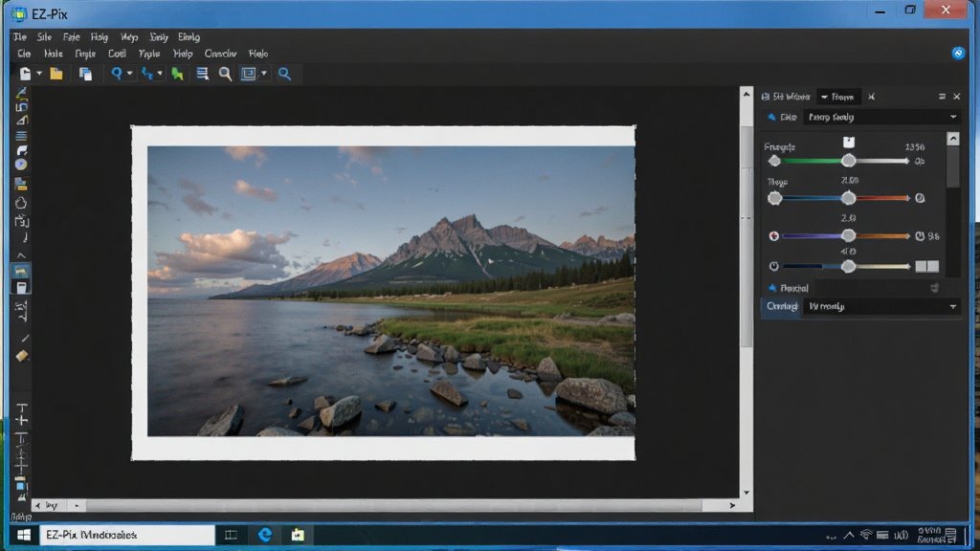Select the blue circle tool in left toolbox
The image size is (980, 551).
(x=21, y=165)
